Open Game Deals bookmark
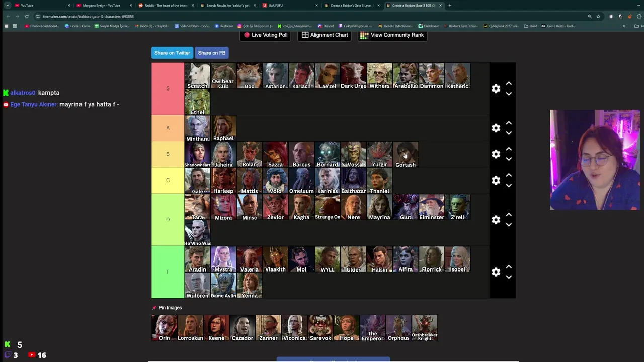 [x=558, y=26]
